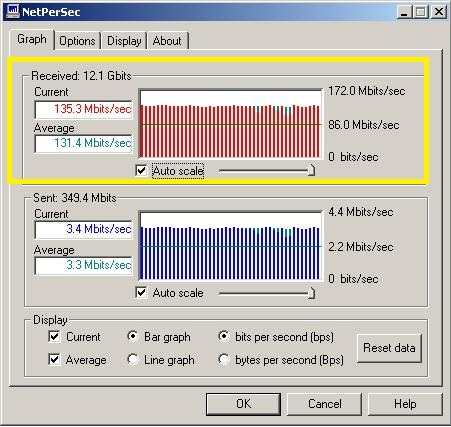Click the Received Average 131.4 Mbits/sec field
This screenshot has width=451, height=427.
[83, 143]
